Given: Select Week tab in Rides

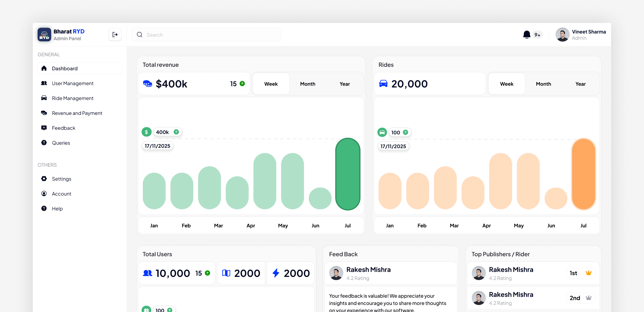Looking at the screenshot, I should point(507,84).
